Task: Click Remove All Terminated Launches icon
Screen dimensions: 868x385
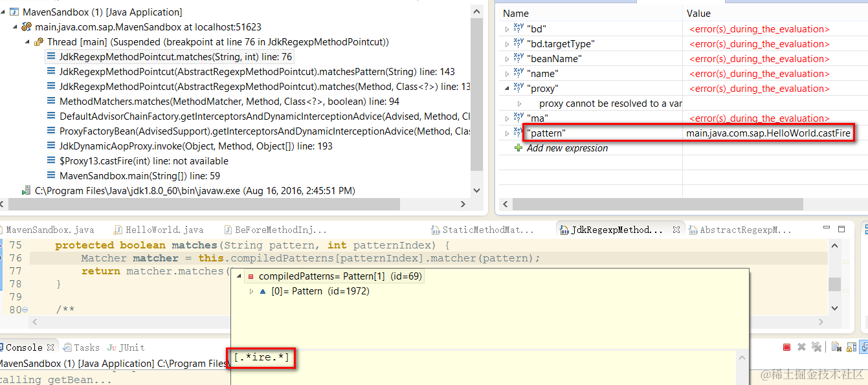Action: click(x=817, y=347)
